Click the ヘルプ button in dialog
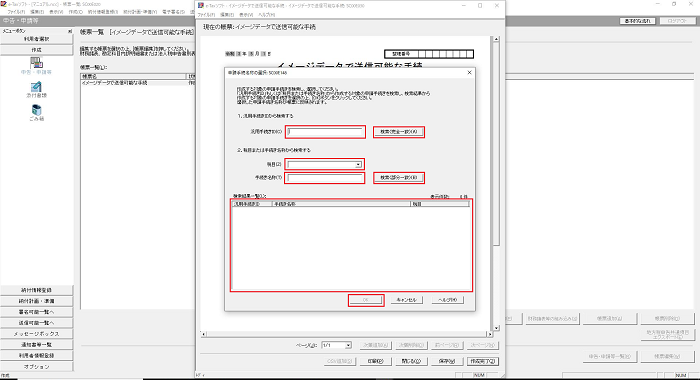This screenshot has height=380, width=700. pyautogui.click(x=447, y=300)
